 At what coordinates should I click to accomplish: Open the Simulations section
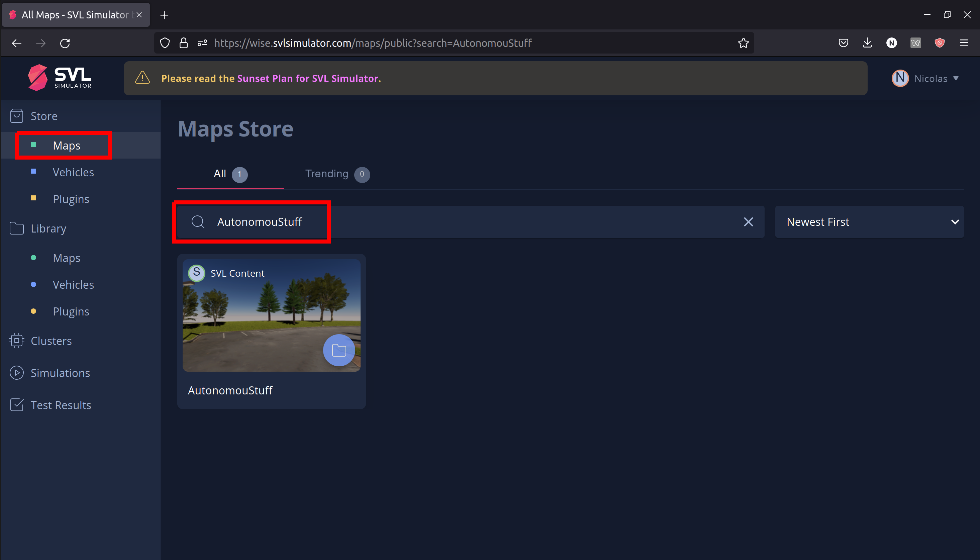point(60,373)
